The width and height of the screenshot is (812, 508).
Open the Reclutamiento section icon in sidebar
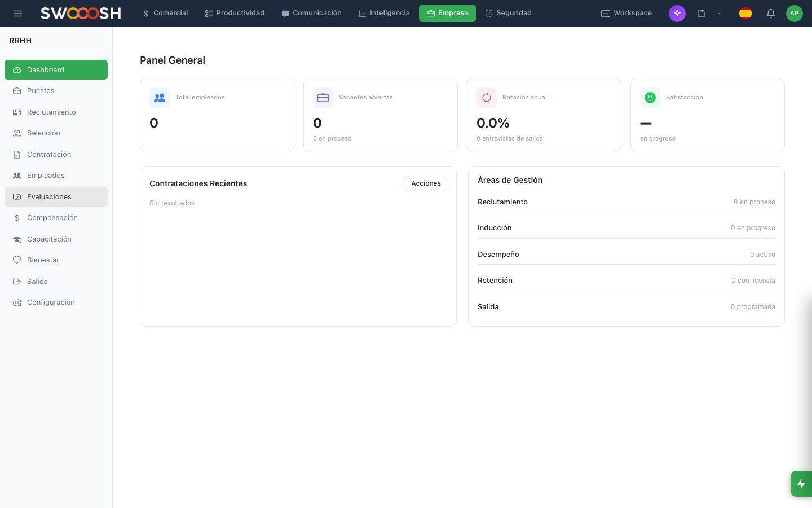point(17,112)
